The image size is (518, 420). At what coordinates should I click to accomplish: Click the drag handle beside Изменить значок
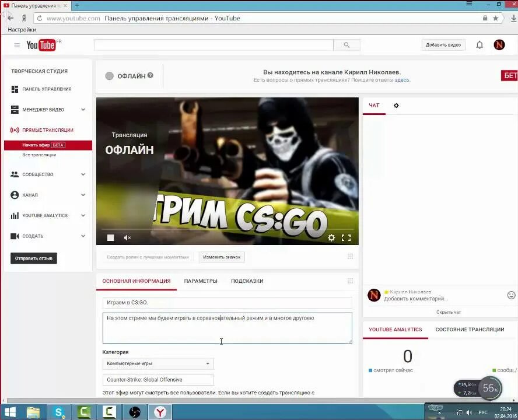click(x=350, y=257)
